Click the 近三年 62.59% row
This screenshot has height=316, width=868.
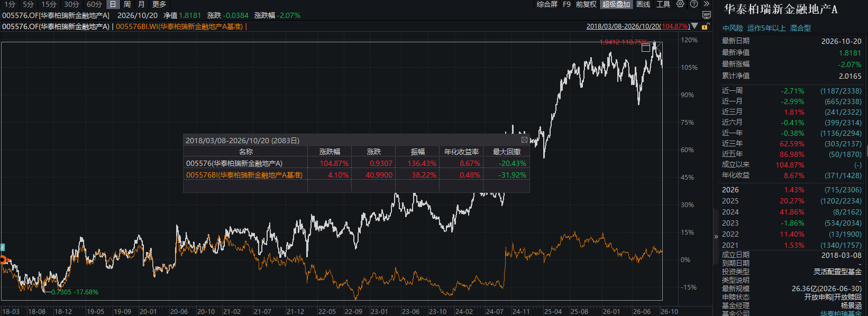tap(791, 144)
